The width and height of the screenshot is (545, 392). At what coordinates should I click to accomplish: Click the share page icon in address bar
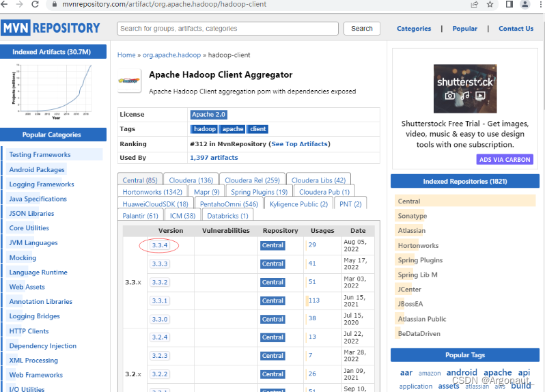pos(475,4)
